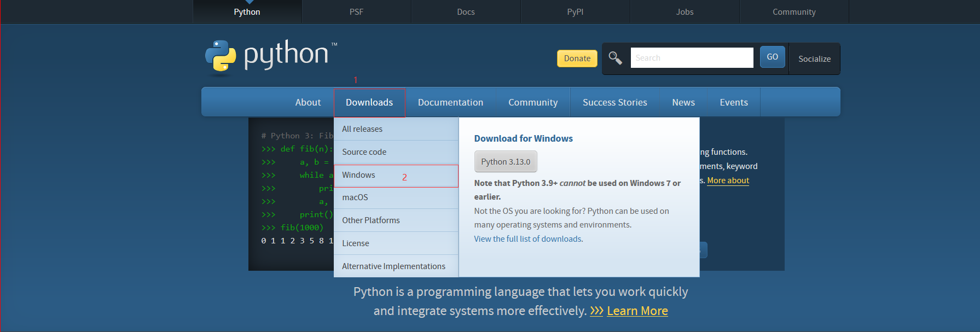Click the Learn More link
Viewport: 980px width, 332px height.
[x=637, y=311]
